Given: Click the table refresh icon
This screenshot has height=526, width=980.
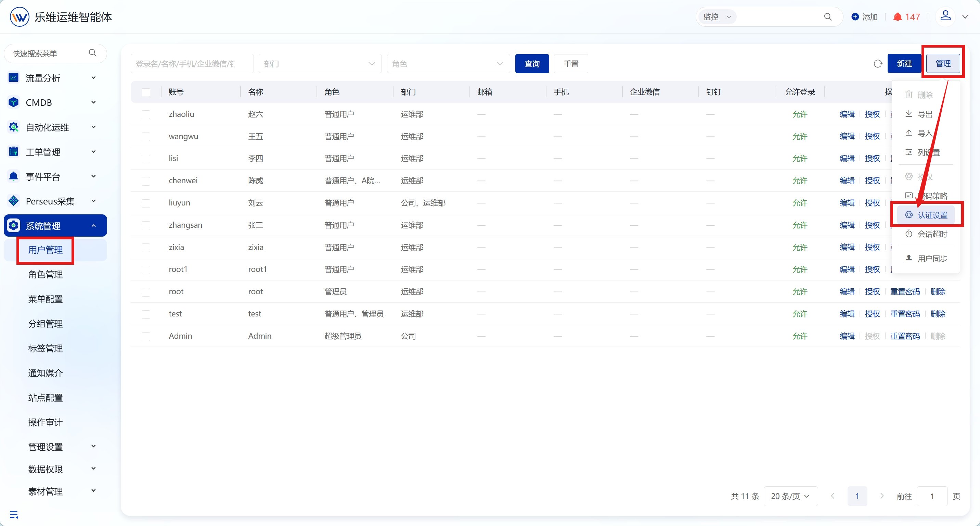Looking at the screenshot, I should (x=878, y=64).
